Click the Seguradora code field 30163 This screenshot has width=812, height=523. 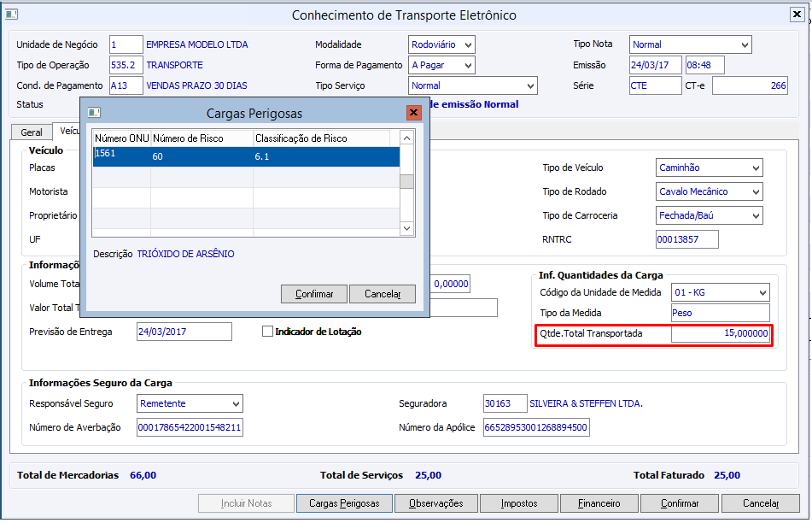[505, 403]
